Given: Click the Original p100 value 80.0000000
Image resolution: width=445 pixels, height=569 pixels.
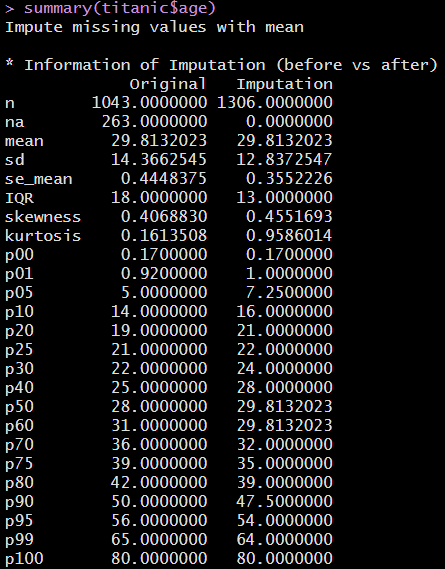Looking at the screenshot, I should 159,557.
